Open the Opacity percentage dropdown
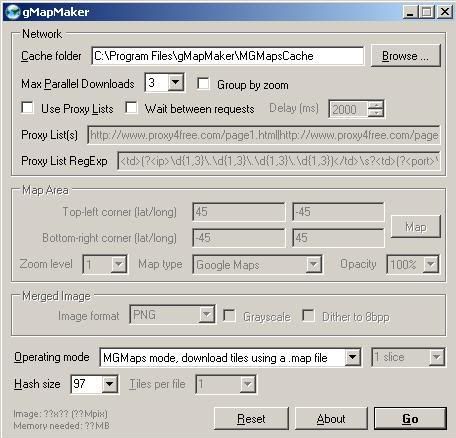This screenshot has width=456, height=438. tap(430, 265)
